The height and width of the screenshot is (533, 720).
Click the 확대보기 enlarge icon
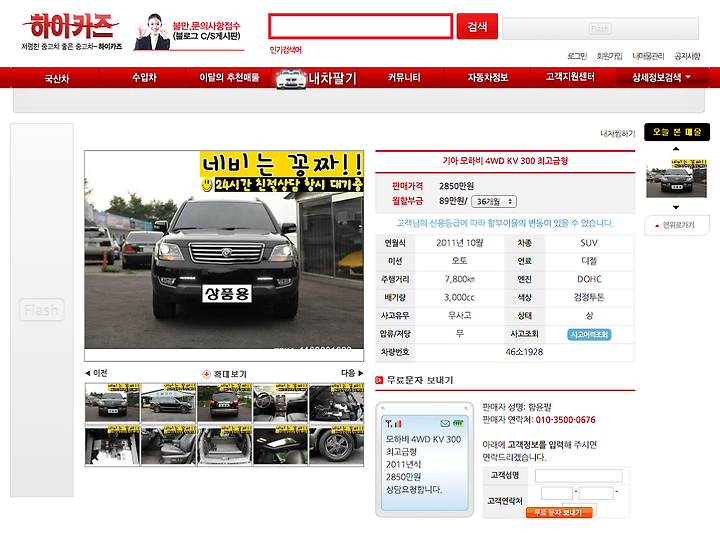225,374
